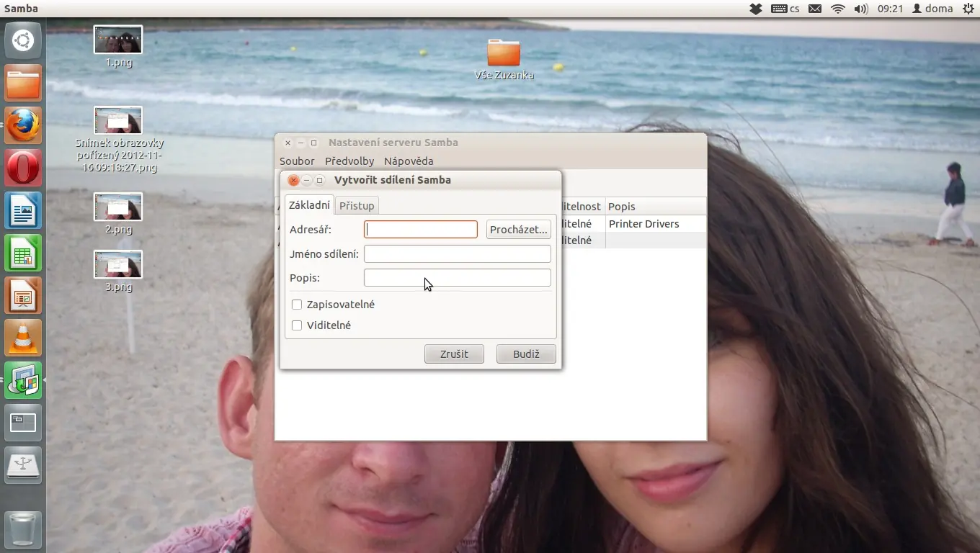Open the keyboard layout cs indicator

(x=785, y=9)
